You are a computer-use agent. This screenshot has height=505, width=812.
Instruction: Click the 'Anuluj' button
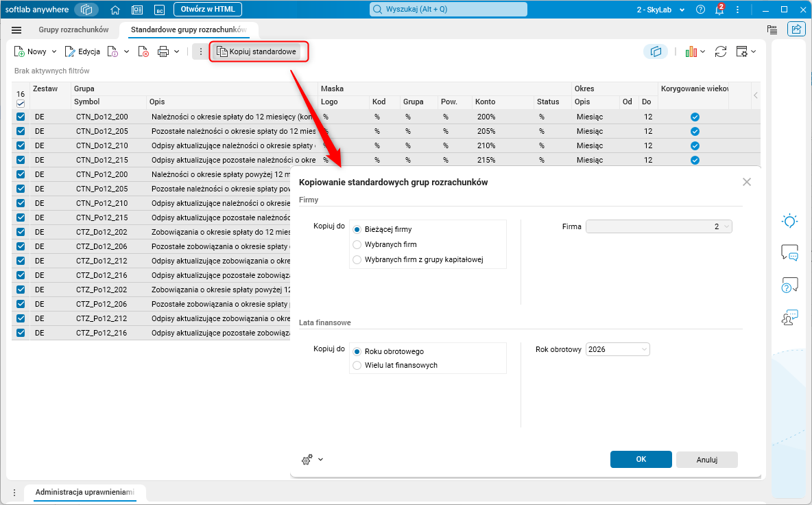click(x=707, y=460)
